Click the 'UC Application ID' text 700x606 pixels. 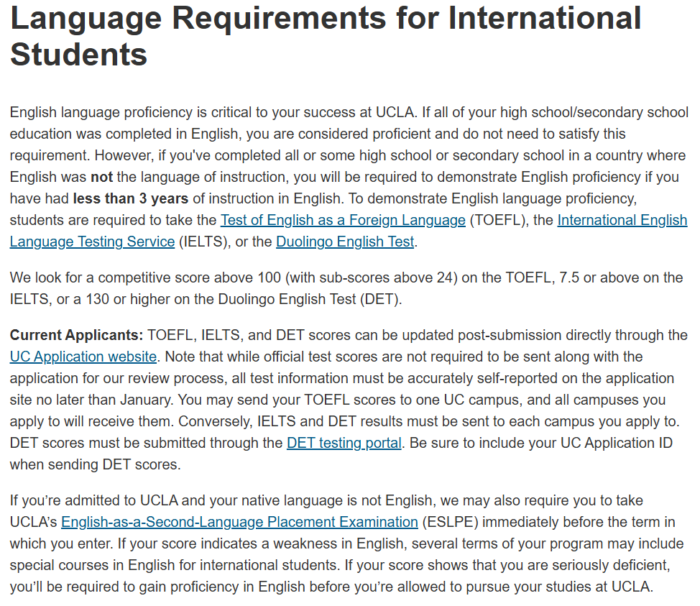click(616, 443)
